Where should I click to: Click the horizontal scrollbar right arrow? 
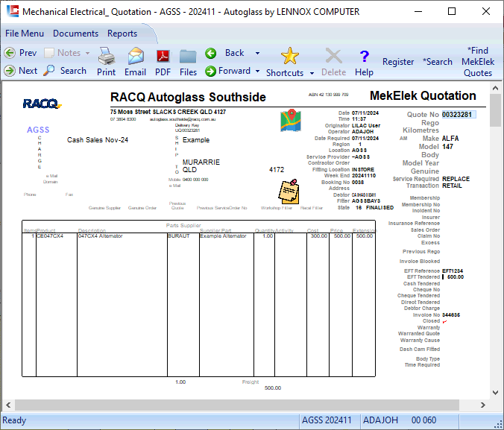pos(483,405)
